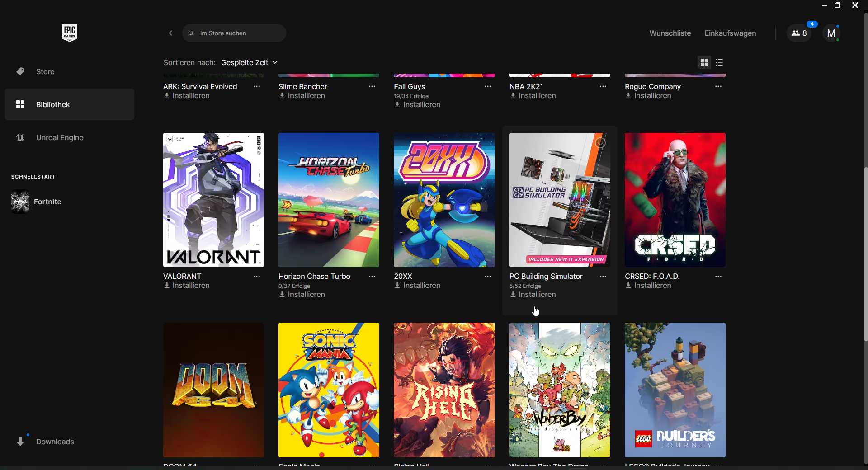Switch to grid view
Image resolution: width=868 pixels, height=470 pixels.
point(704,62)
